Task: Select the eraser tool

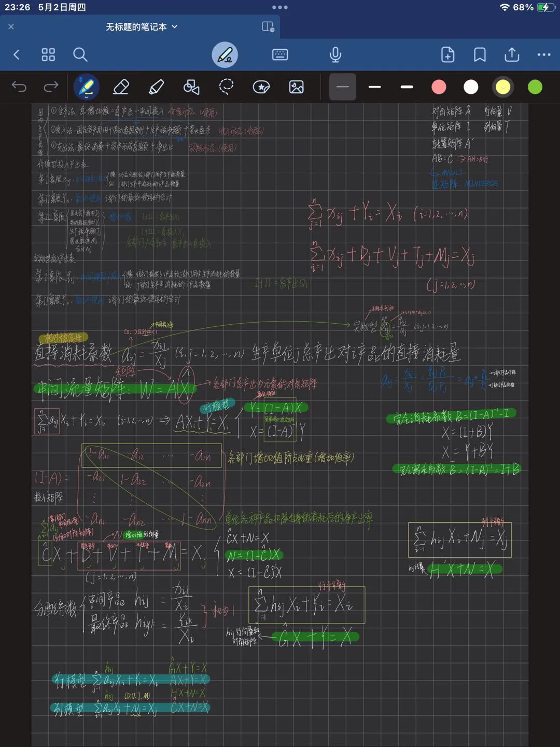Action: pos(121,87)
